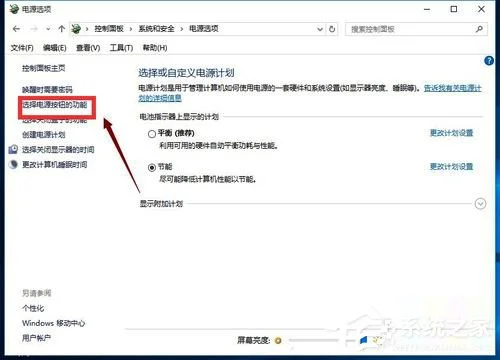Click 更改计划设置 for the 平衡 plan
The image size is (500, 360).
(451, 133)
